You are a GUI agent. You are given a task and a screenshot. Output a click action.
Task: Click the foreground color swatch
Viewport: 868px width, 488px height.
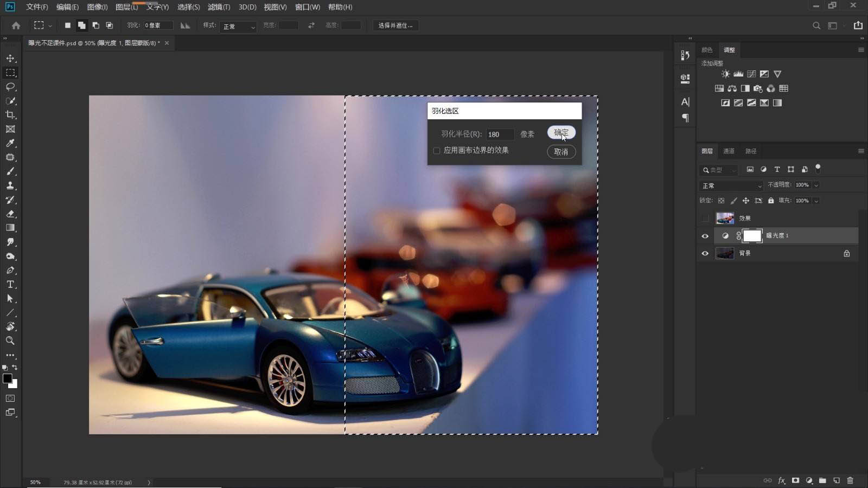(x=7, y=378)
